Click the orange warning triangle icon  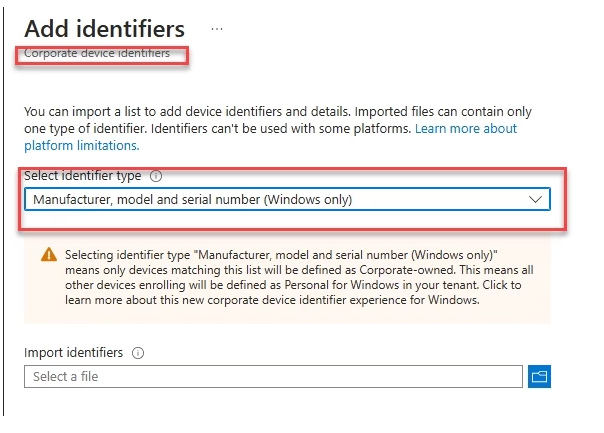pos(49,255)
